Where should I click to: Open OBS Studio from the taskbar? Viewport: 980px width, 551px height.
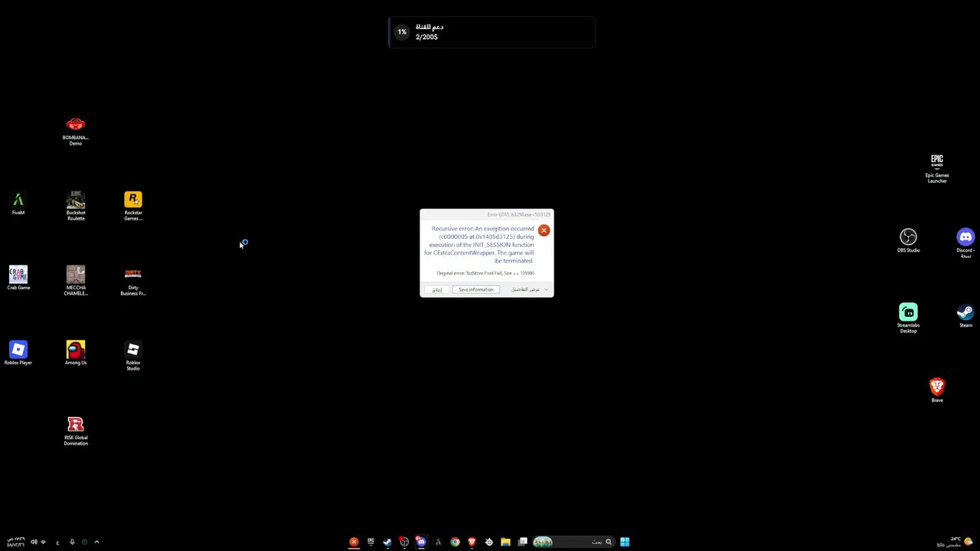point(404,542)
